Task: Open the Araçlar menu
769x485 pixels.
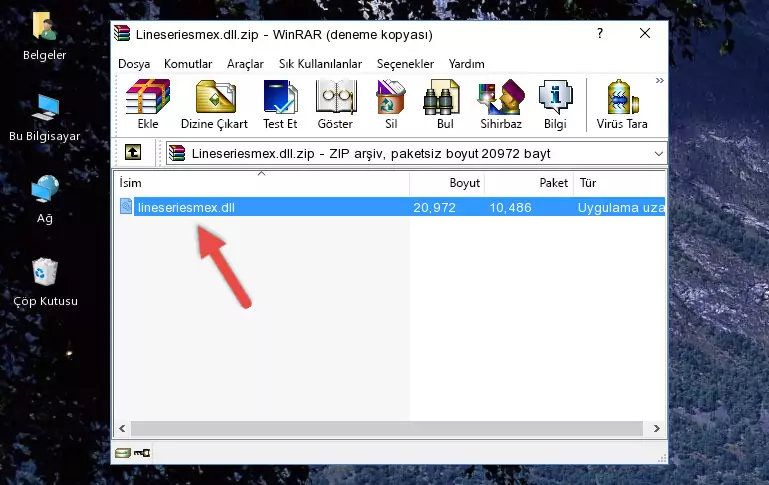Action: 245,64
